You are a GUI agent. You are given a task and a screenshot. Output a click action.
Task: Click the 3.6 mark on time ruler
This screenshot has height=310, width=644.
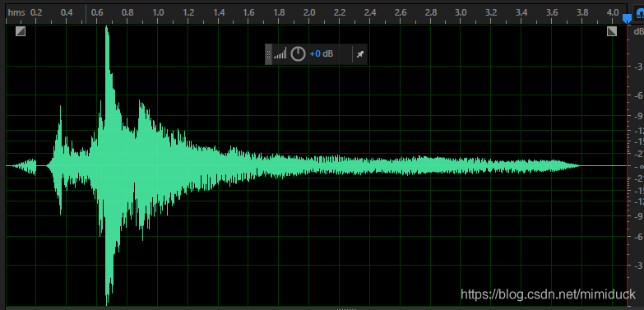552,12
